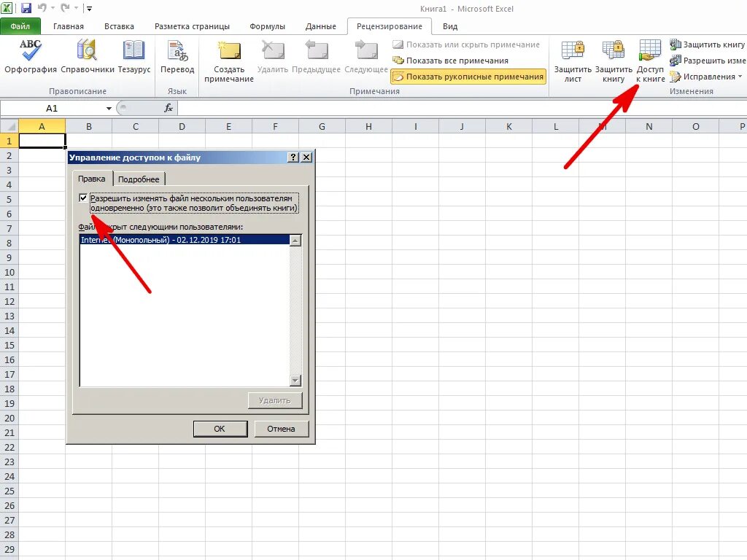
Task: Open the Исправления dropdown
Action: tap(706, 77)
